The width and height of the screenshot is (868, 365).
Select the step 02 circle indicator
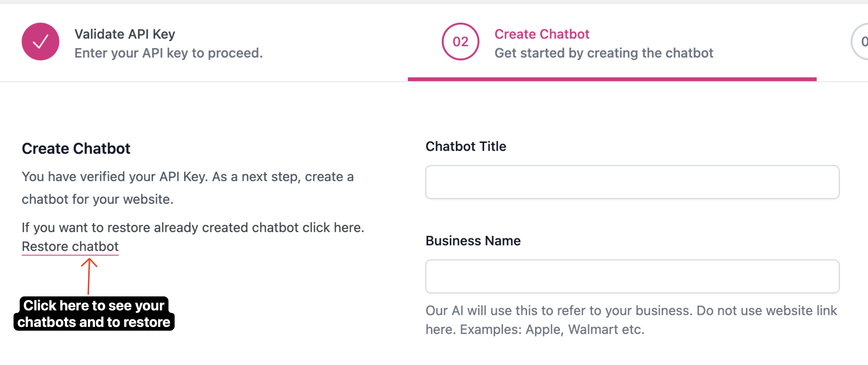click(460, 42)
